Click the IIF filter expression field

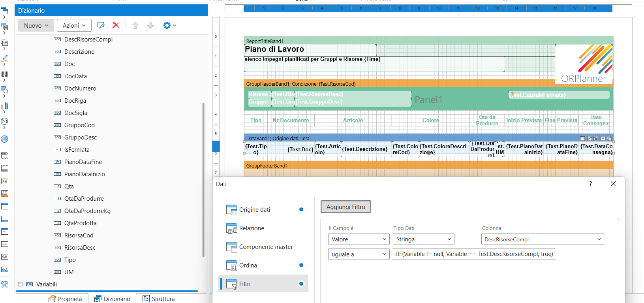(474, 254)
